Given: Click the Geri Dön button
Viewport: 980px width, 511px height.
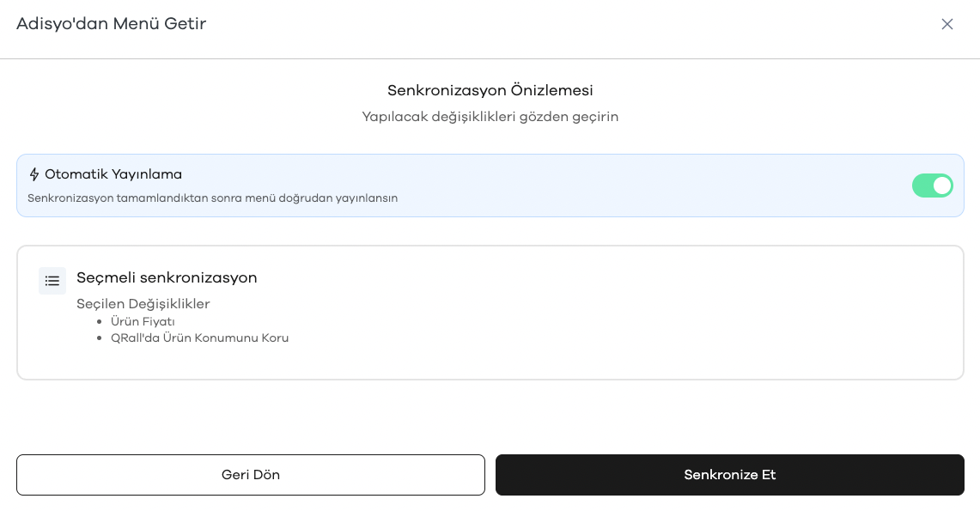Looking at the screenshot, I should tap(251, 475).
